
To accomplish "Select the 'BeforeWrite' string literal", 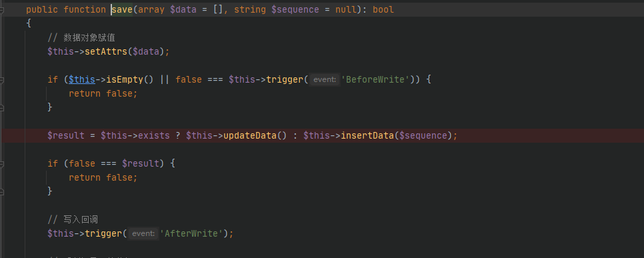I will [x=377, y=80].
